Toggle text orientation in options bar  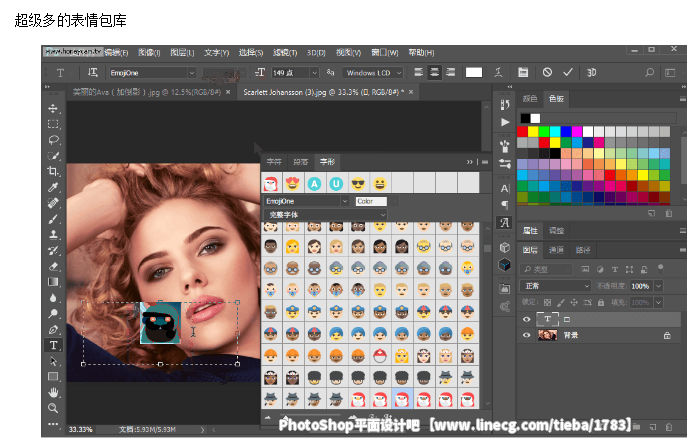pyautogui.click(x=92, y=72)
